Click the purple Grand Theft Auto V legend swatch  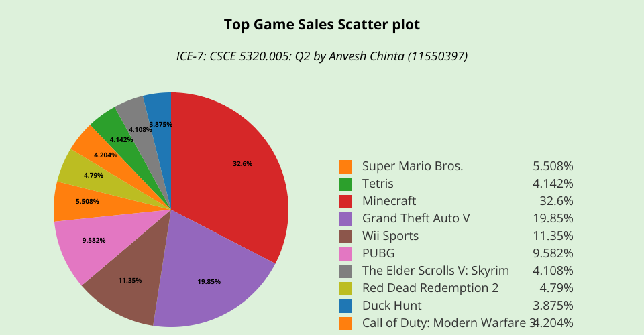tap(345, 218)
